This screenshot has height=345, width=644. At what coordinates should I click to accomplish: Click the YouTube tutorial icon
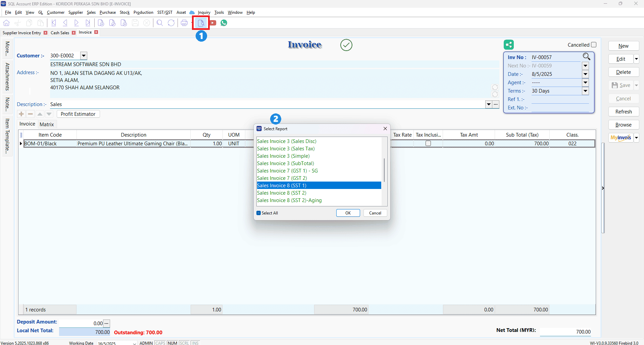pos(213,23)
